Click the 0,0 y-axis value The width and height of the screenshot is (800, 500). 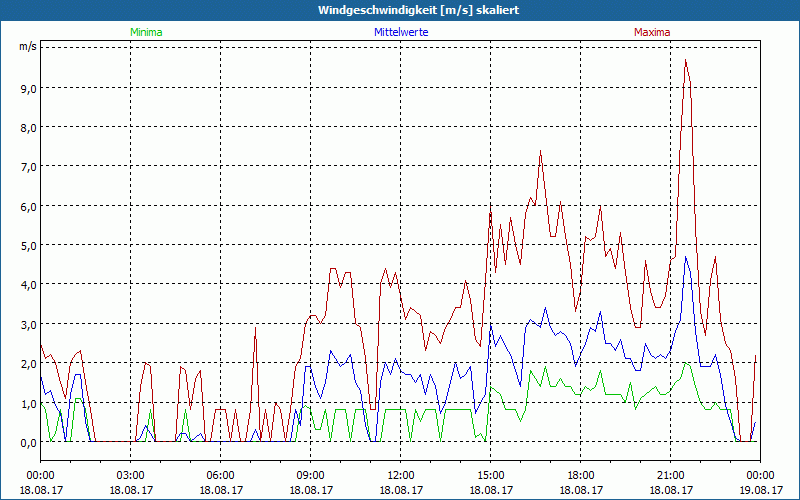pos(28,443)
